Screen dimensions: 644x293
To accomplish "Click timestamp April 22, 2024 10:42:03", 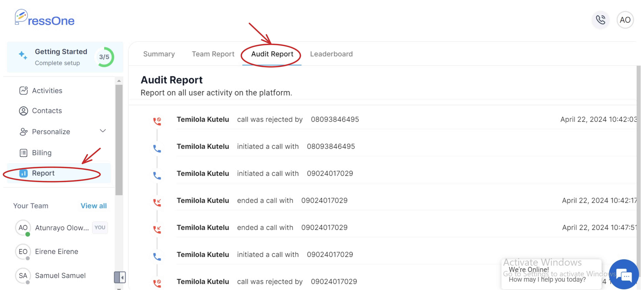I will coord(598,119).
